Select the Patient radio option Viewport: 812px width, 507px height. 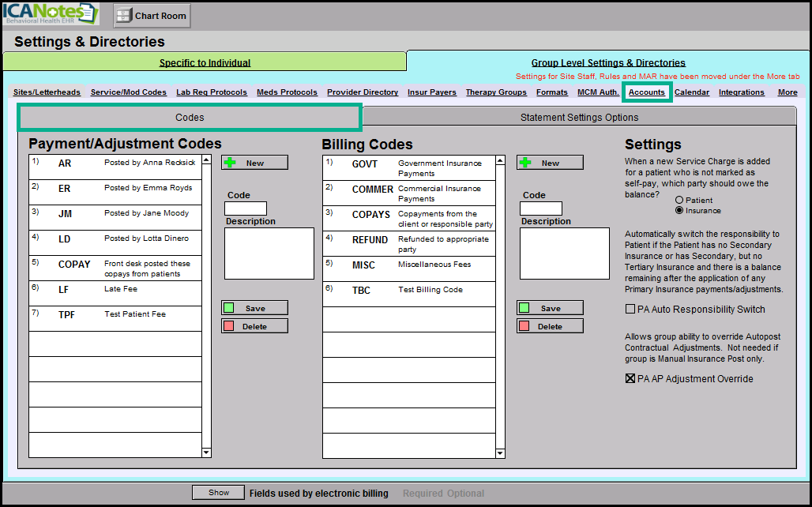coord(679,201)
